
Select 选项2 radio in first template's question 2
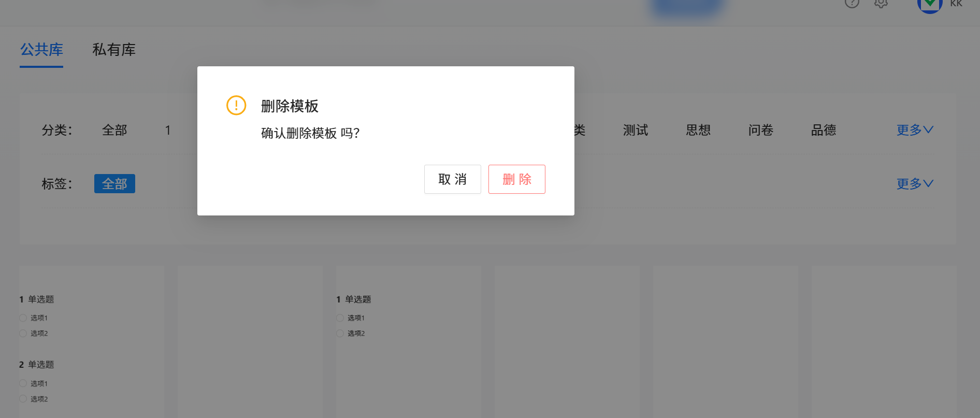coord(23,399)
